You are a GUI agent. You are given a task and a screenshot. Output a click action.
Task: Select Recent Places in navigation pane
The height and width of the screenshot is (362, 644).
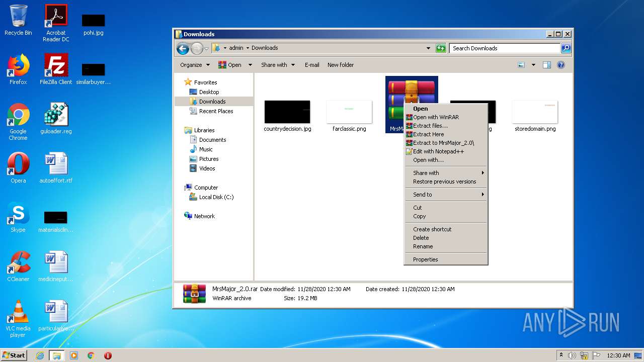tap(211, 111)
